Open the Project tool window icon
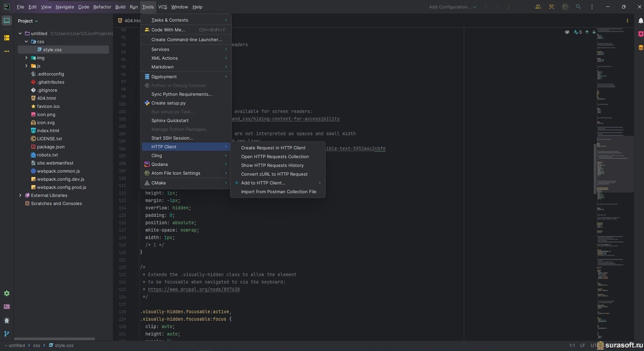Screen dimensions: 644x351 [7, 21]
